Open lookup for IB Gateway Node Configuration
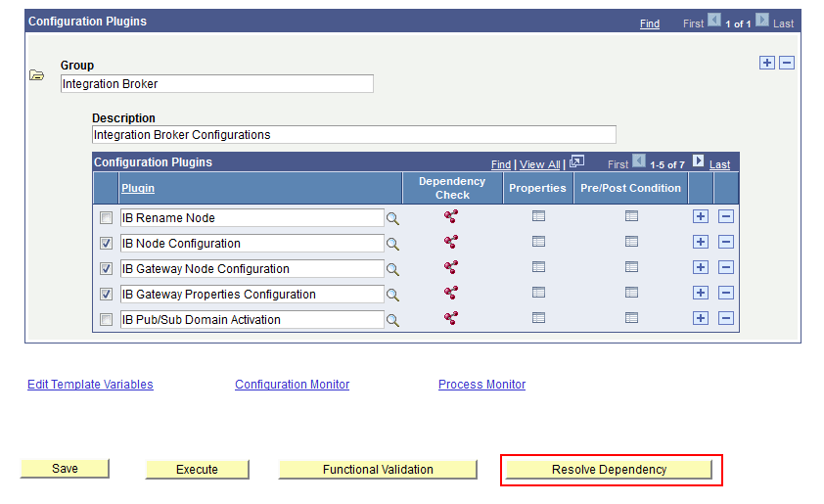This screenshot has height=504, width=824. coord(392,269)
